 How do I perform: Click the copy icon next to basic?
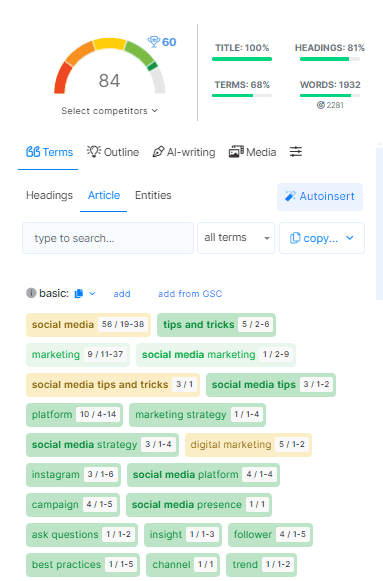pos(79,293)
